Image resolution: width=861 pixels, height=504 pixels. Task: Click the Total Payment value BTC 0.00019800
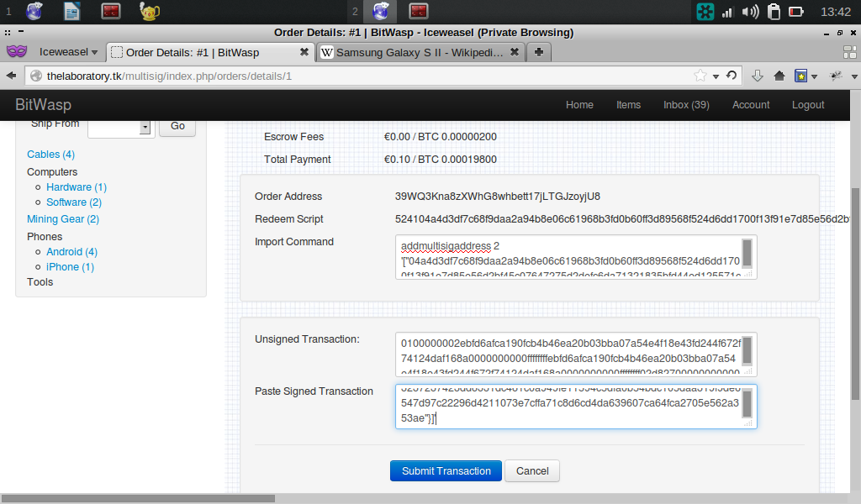tap(457, 159)
